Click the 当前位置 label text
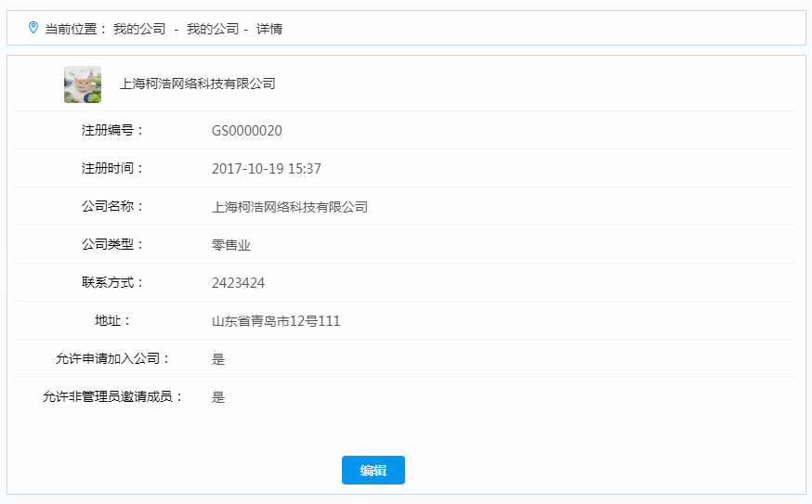The height and width of the screenshot is (504, 812). [75, 29]
